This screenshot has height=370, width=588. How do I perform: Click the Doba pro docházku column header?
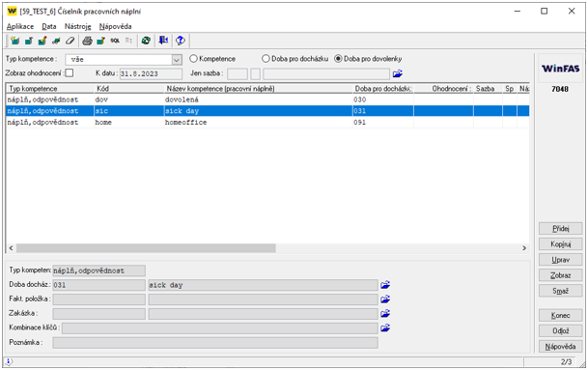[x=383, y=89]
